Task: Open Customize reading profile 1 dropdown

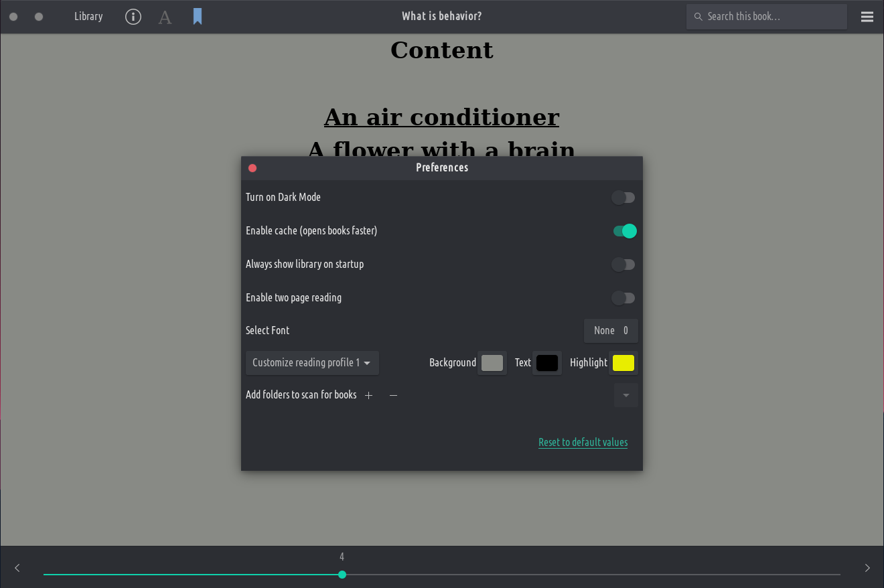Action: click(312, 363)
